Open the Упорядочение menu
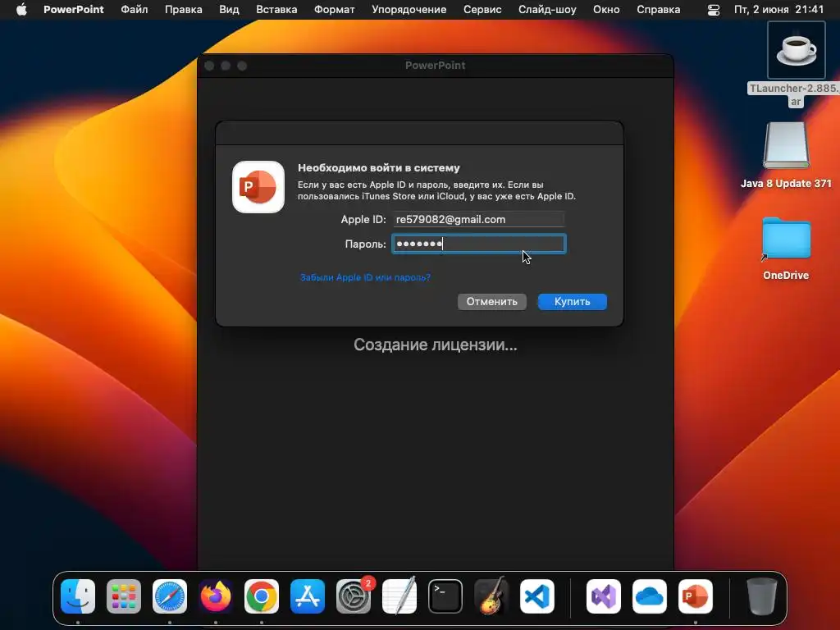Viewport: 840px width, 630px height. tap(409, 10)
